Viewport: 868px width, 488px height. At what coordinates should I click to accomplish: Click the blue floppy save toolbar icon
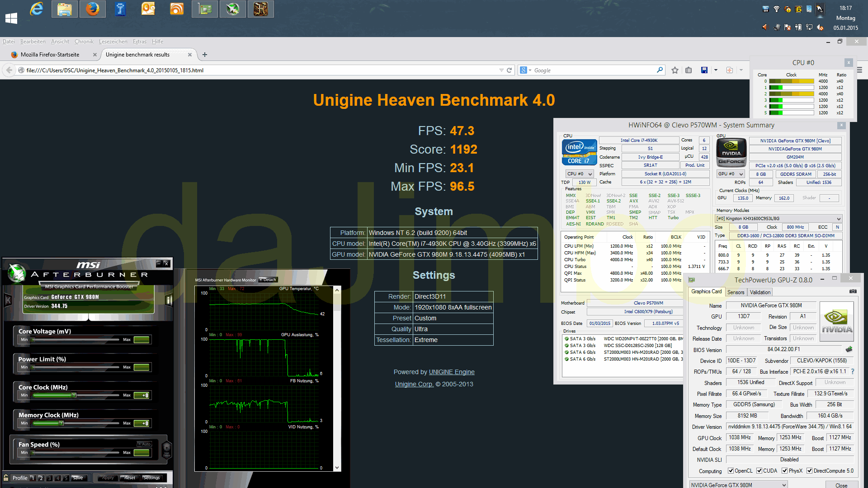tap(704, 70)
